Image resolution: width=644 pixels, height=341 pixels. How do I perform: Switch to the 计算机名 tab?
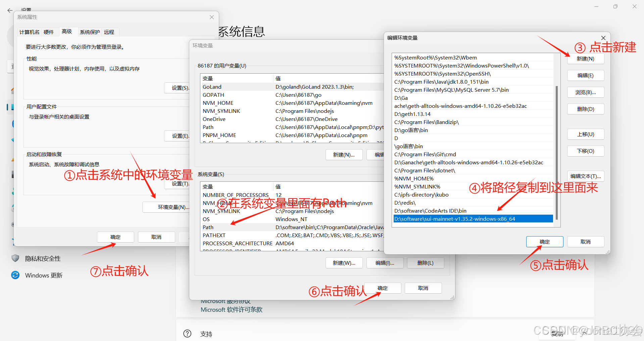pos(29,32)
